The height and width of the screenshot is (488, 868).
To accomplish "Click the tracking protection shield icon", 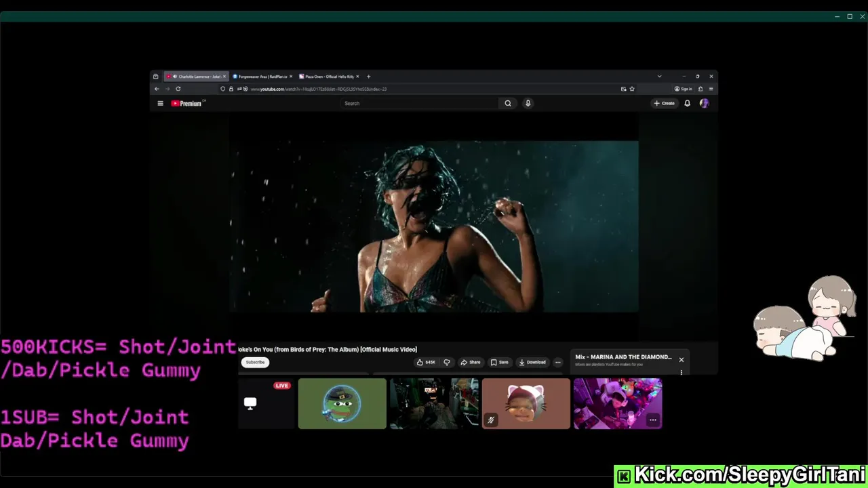I will [222, 89].
